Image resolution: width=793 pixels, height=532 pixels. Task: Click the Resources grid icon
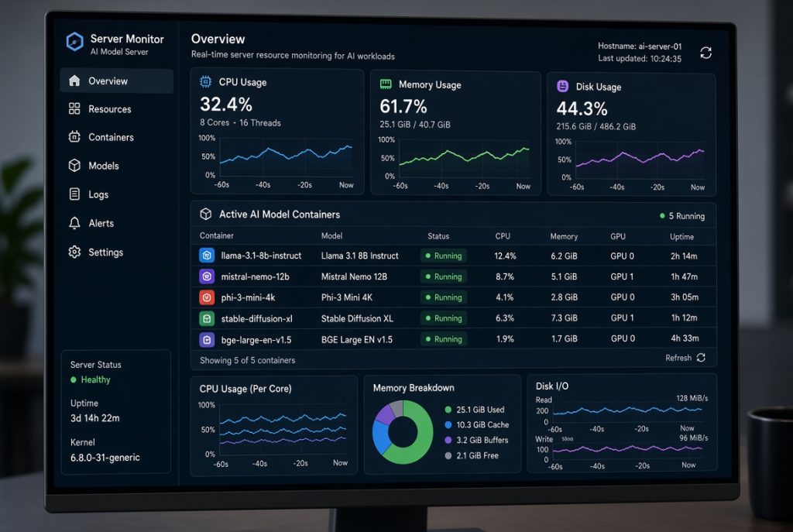click(x=74, y=108)
